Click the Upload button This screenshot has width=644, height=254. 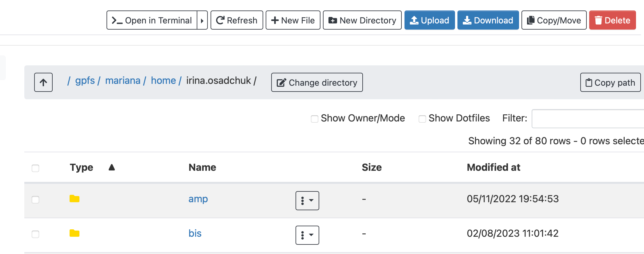pos(430,20)
